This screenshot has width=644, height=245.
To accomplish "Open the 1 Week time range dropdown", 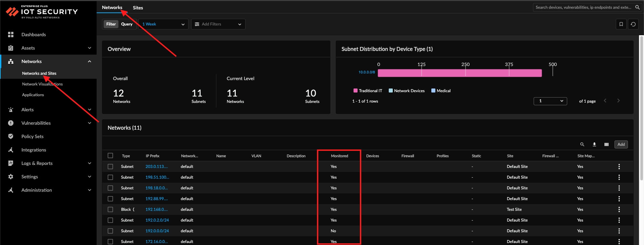I will (163, 24).
